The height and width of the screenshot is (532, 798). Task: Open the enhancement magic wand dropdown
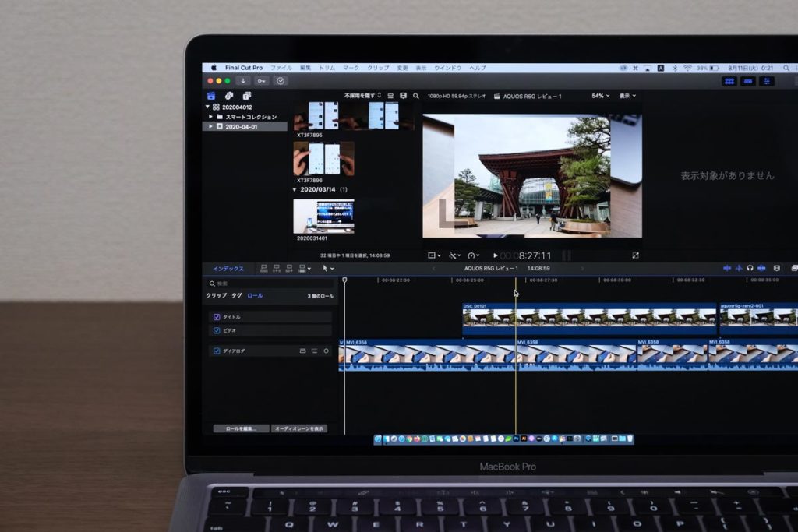454,255
